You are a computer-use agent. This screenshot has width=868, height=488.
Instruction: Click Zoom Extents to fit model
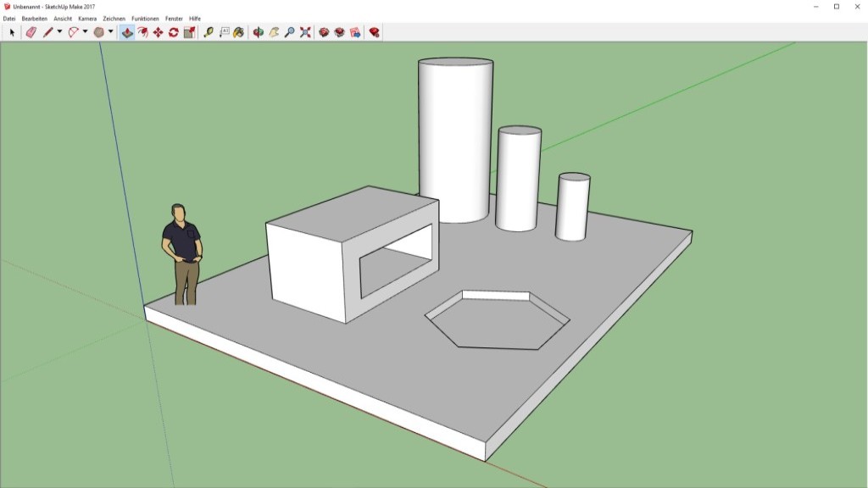[303, 31]
